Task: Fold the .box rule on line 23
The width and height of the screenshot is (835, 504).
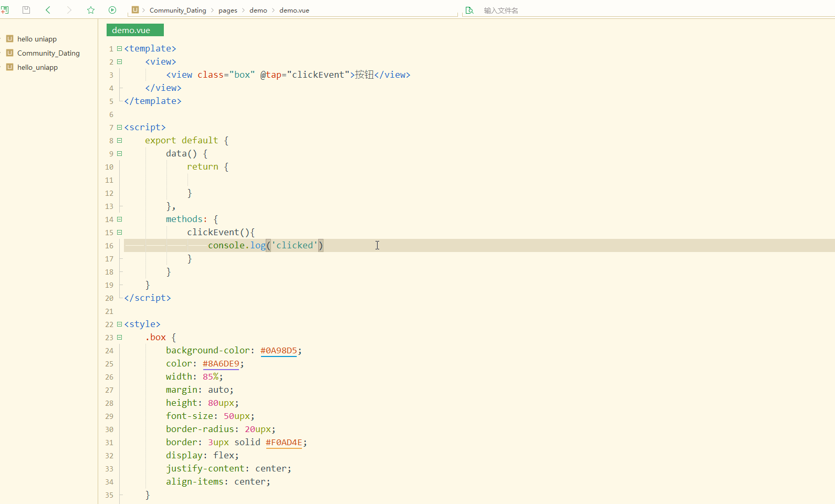Action: (120, 337)
